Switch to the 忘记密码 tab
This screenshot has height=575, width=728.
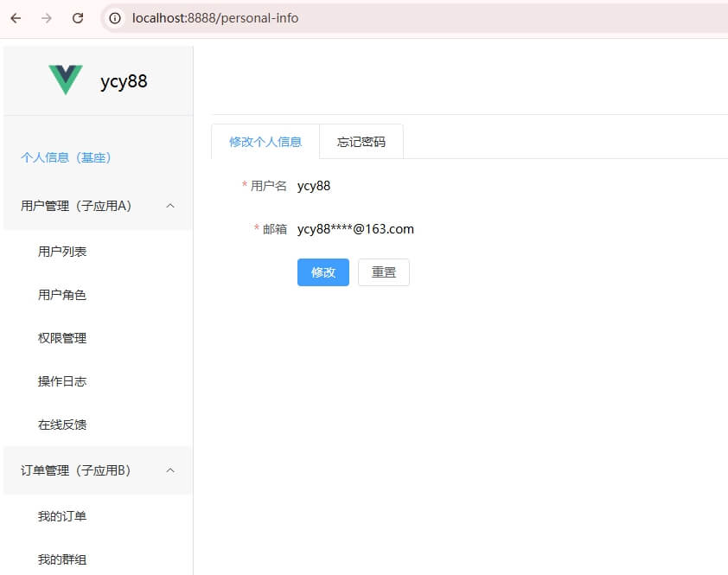[x=361, y=142]
